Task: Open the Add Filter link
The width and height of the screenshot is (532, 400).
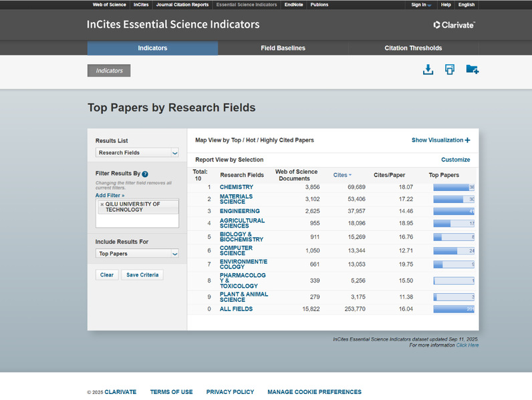Action: pyautogui.click(x=110, y=196)
